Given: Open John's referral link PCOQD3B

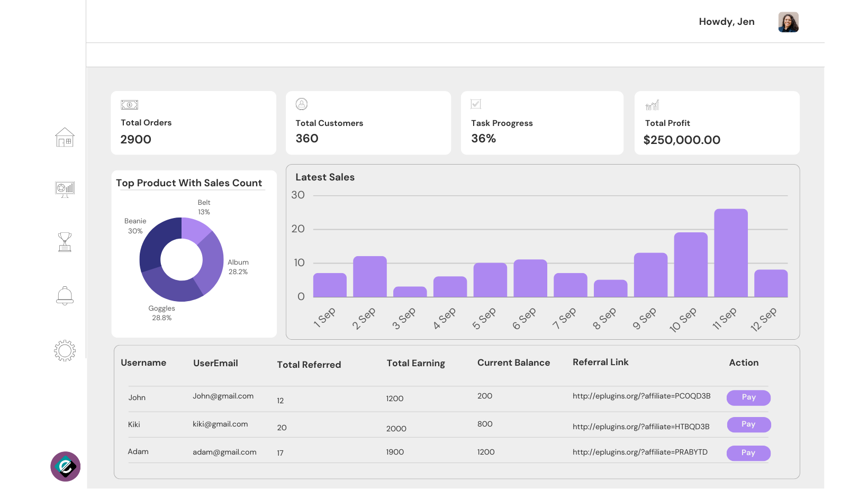Looking at the screenshot, I should [641, 396].
